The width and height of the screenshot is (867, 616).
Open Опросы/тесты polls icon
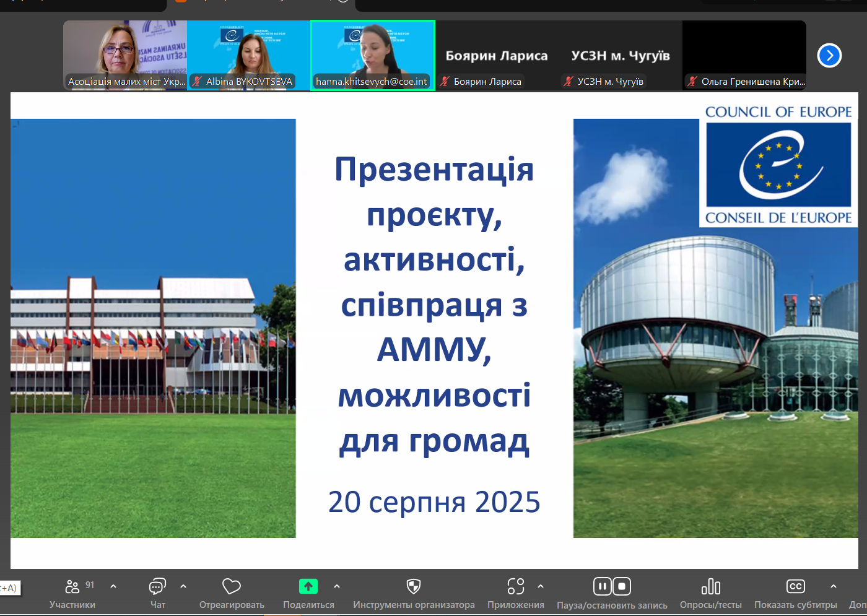point(711,586)
